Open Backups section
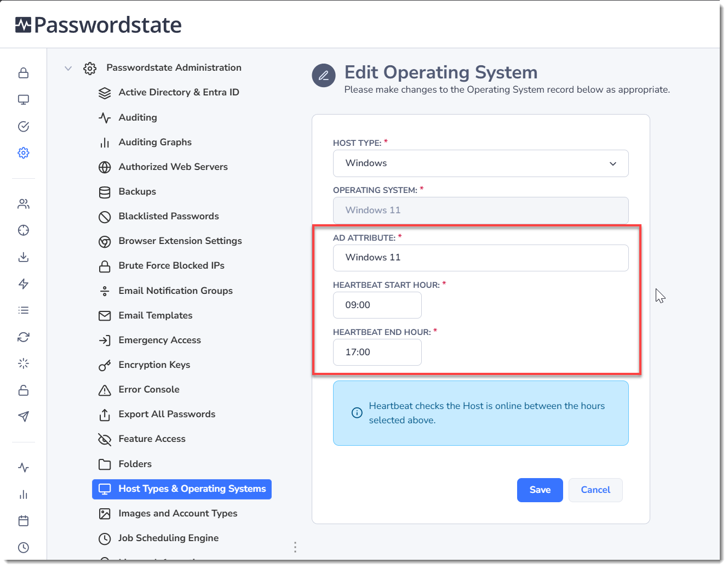728x568 pixels. point(137,191)
